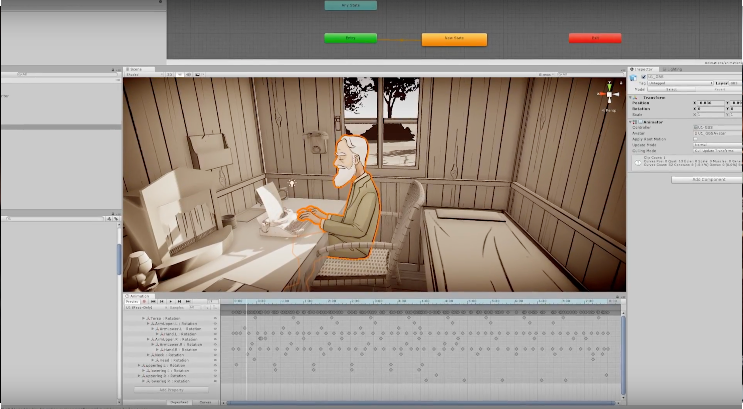Open the Tag dropdown showing Untagged
This screenshot has width=743, height=409.
[680, 83]
